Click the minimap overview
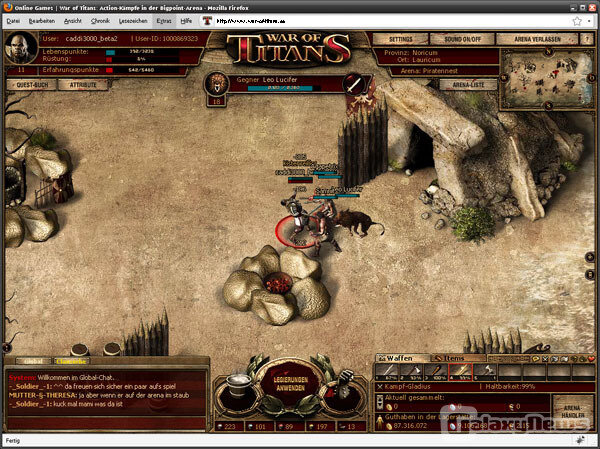 tap(548, 79)
